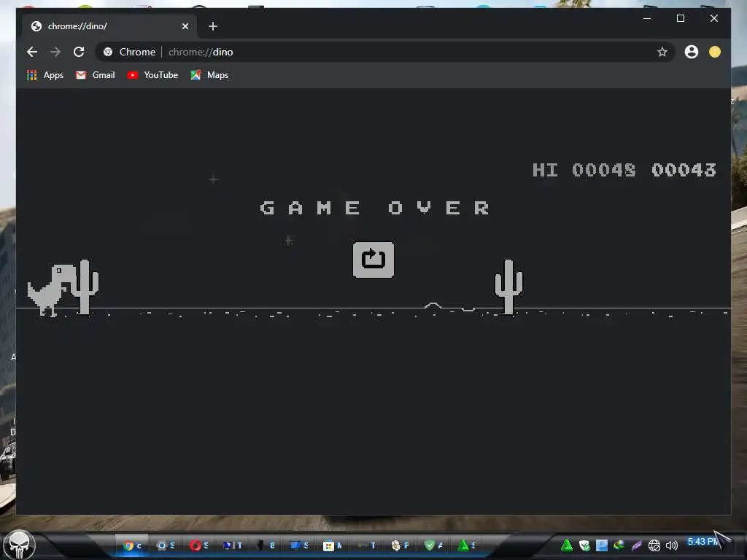
Task: Focus the address bar showing chrome://dino
Action: 385,52
